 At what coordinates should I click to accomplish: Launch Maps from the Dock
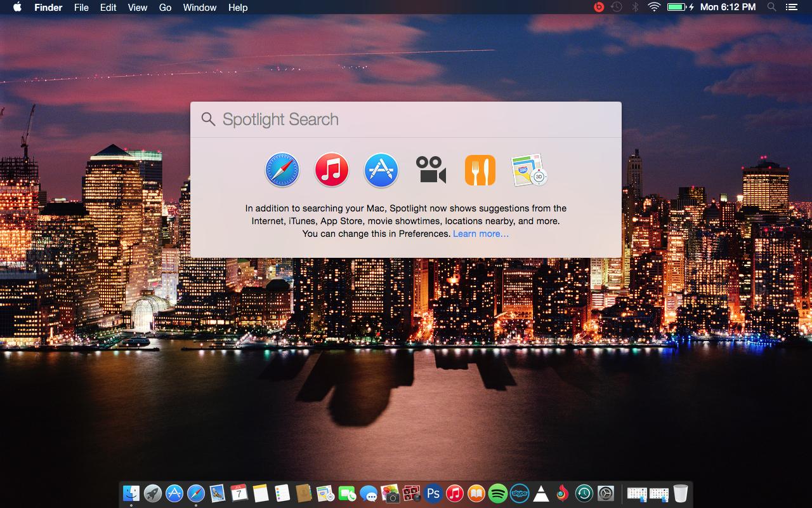click(325, 493)
